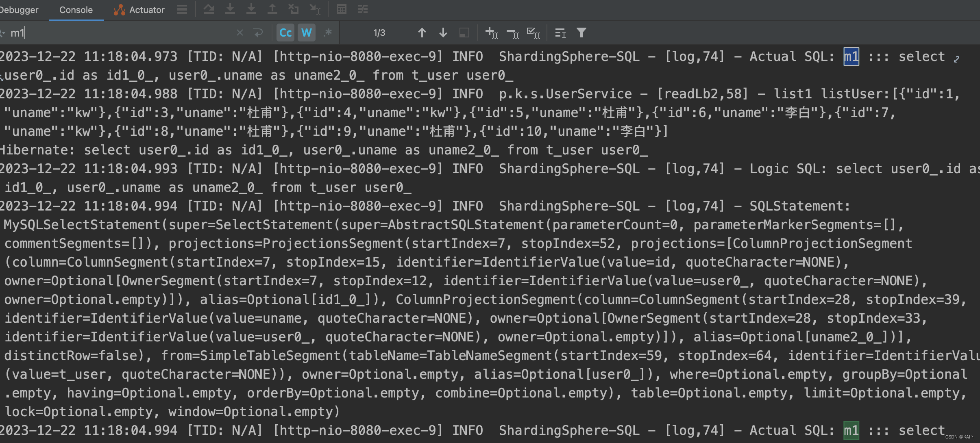Open the search history dropdown magnifier
Screen dimensions: 980x443
(x=2, y=33)
